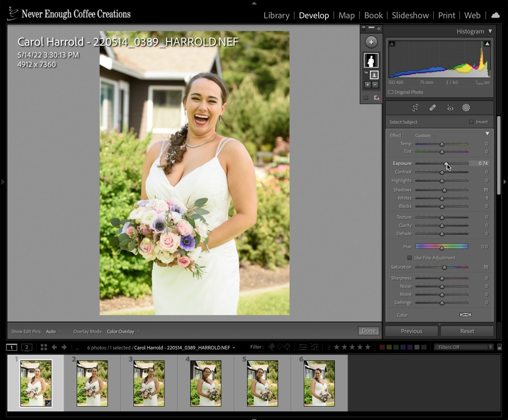Screen dimensions: 508x420
Task: Open the Print module
Action: pos(446,15)
